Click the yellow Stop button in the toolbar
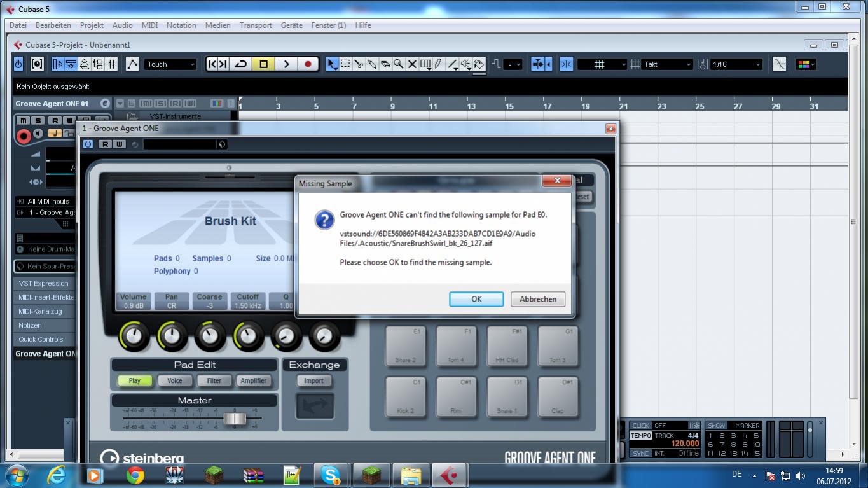 pyautogui.click(x=263, y=64)
